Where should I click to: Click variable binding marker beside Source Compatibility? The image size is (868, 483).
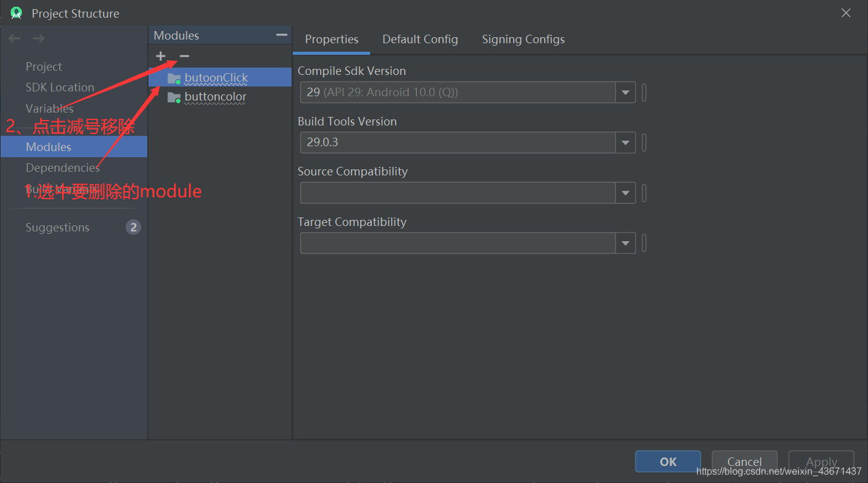pyautogui.click(x=644, y=193)
